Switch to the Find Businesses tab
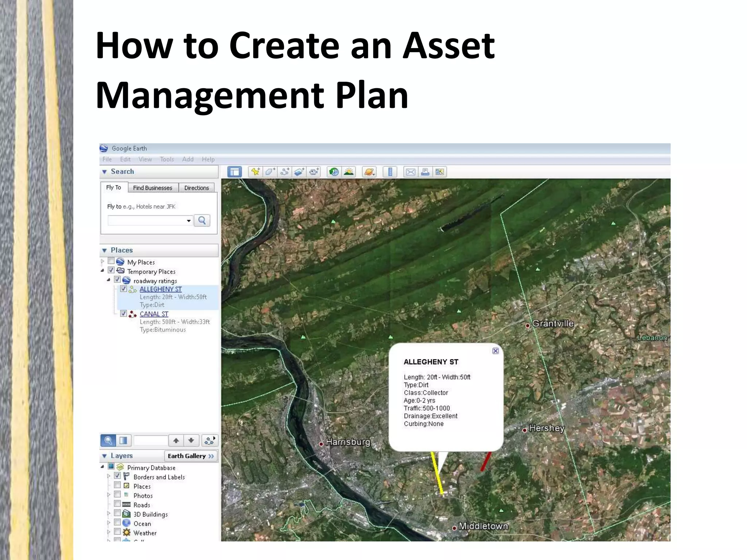Viewport: 747px width, 560px height. click(152, 188)
